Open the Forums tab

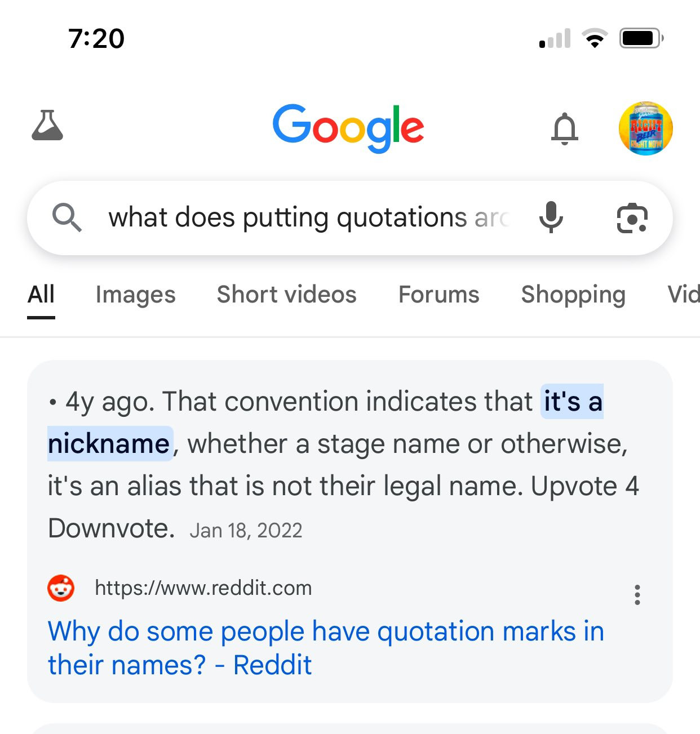[x=438, y=295]
